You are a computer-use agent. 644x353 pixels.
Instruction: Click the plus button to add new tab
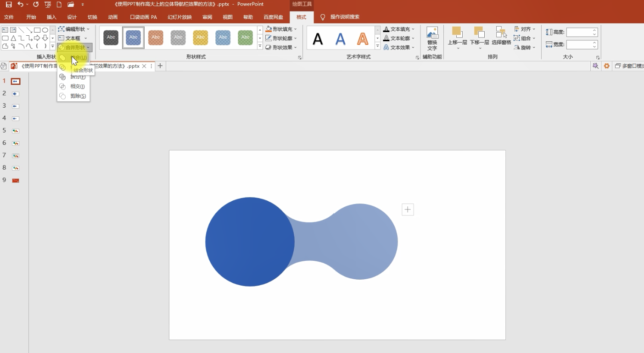[x=160, y=66]
